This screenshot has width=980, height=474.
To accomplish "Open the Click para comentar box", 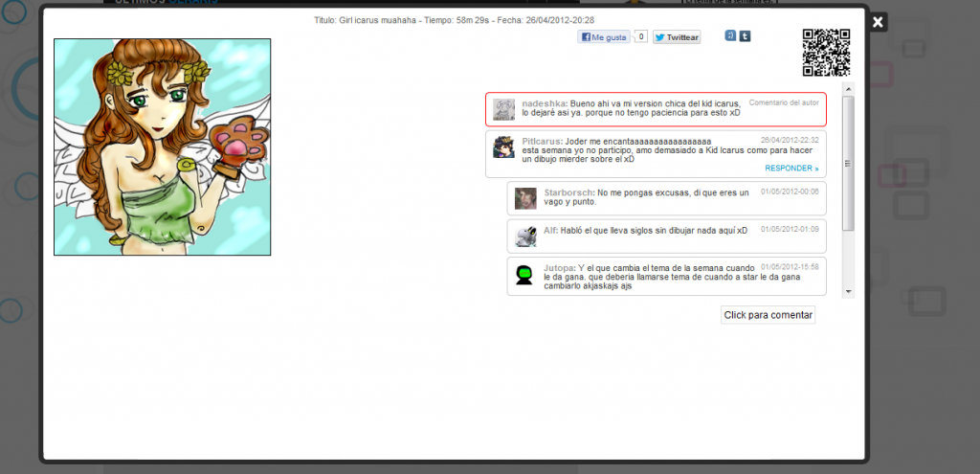I will coord(768,315).
